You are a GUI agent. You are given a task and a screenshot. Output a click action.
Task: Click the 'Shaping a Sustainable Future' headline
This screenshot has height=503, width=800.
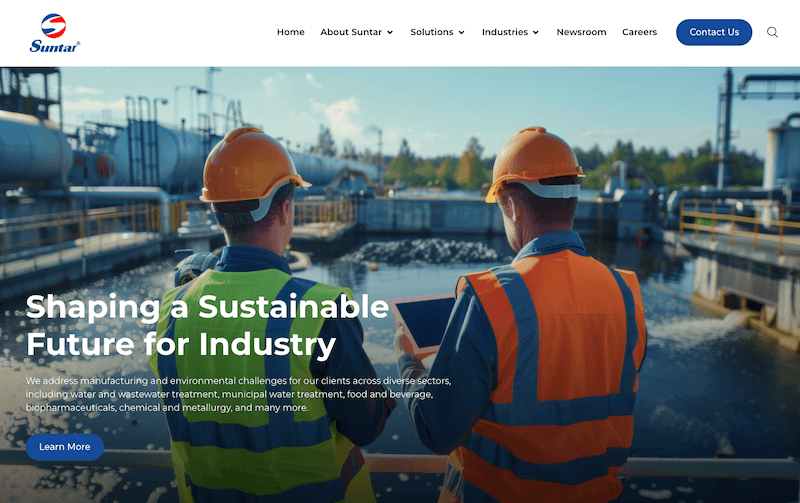coord(207,325)
